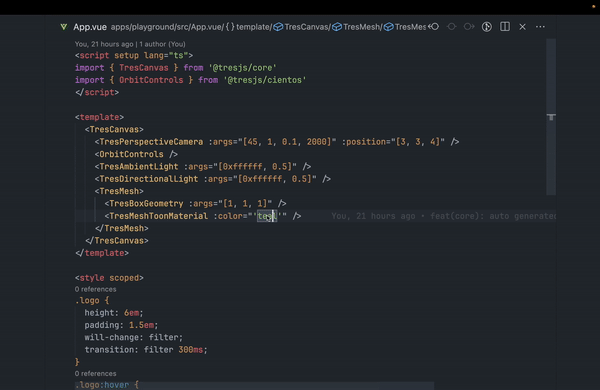Click the 'transition: filter 300ms;' declaration
600x390 pixels.
tap(146, 350)
